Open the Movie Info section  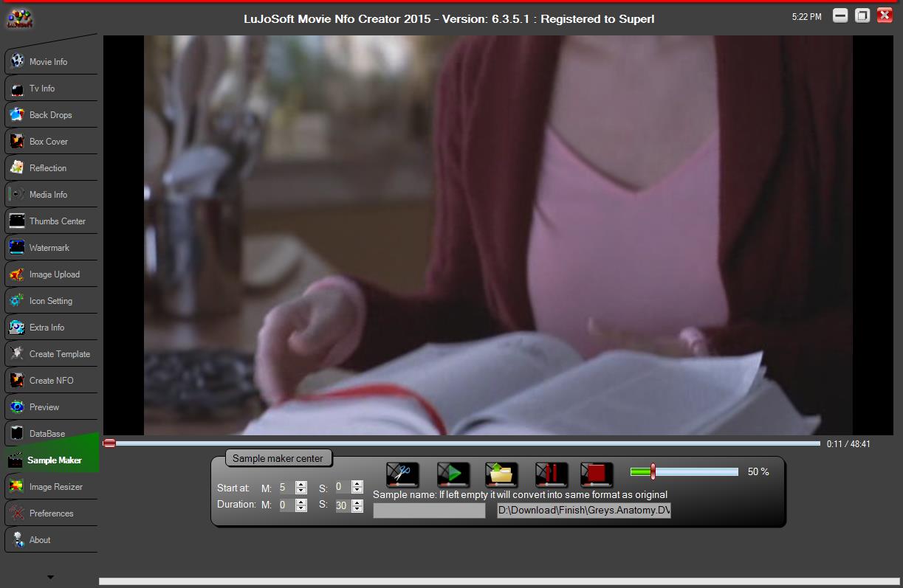coord(50,62)
